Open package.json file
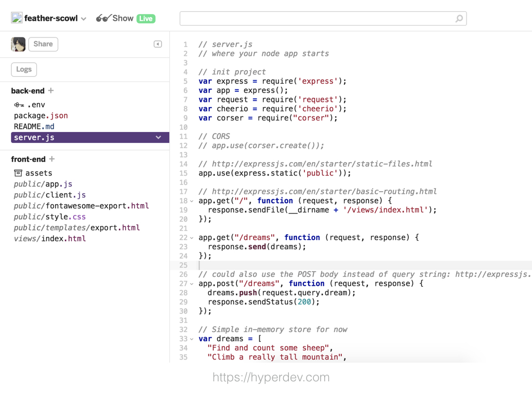 click(41, 116)
